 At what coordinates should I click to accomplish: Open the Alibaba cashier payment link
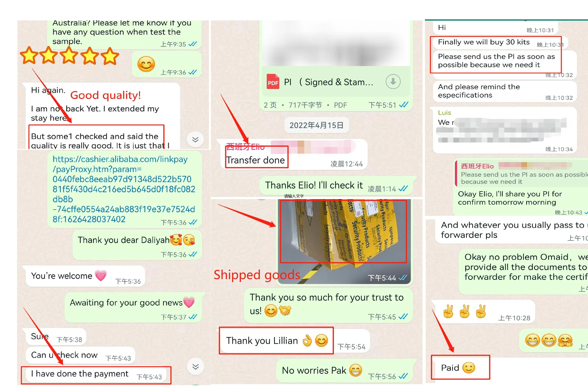(x=124, y=189)
